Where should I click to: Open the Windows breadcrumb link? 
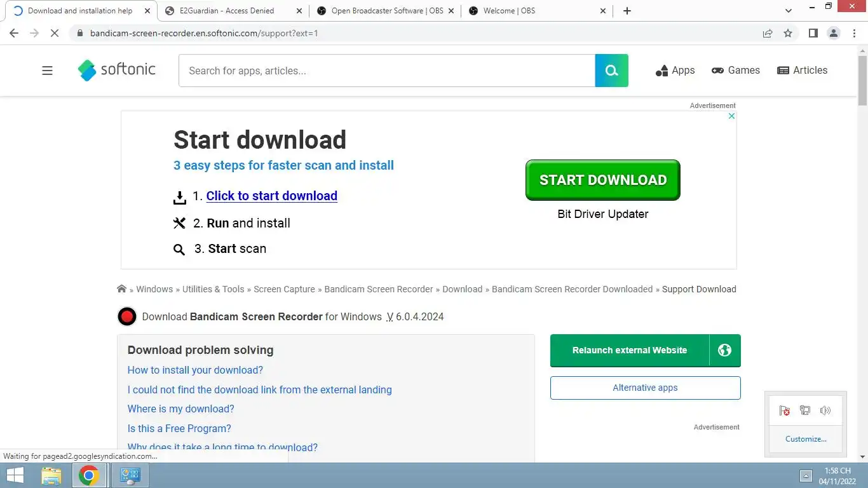click(154, 289)
